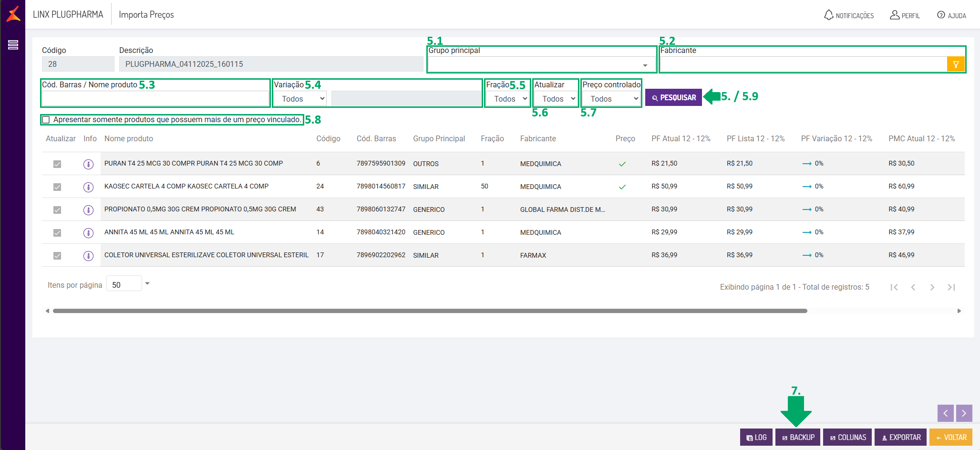Focus the Cód. Barras / Nome produto field
This screenshot has height=450, width=980.
tap(155, 98)
